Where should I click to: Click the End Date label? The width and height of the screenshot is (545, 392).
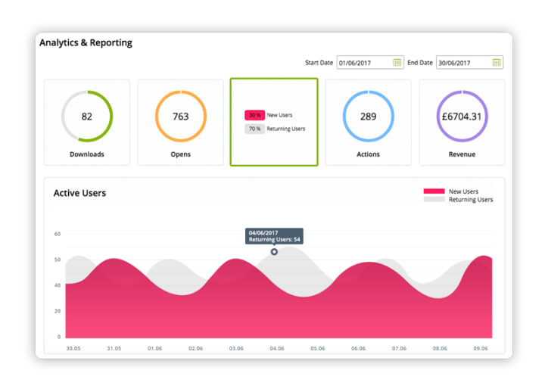pos(420,63)
